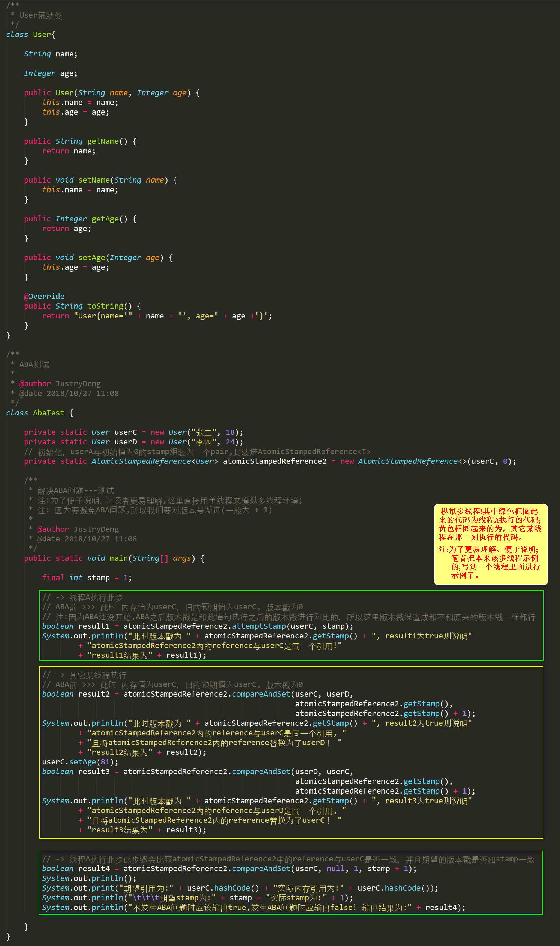The width and height of the screenshot is (560, 946).
Task: Click the 'class User{' declaration line
Action: (x=30, y=35)
